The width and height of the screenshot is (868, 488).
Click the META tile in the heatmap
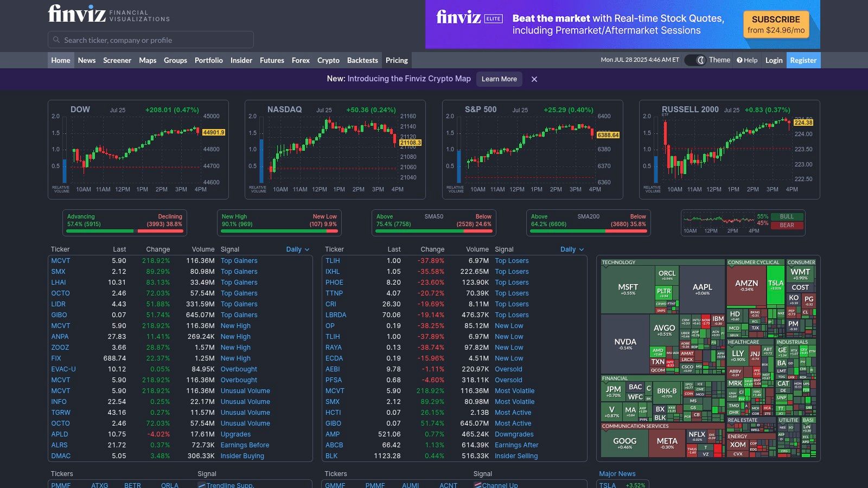point(667,443)
